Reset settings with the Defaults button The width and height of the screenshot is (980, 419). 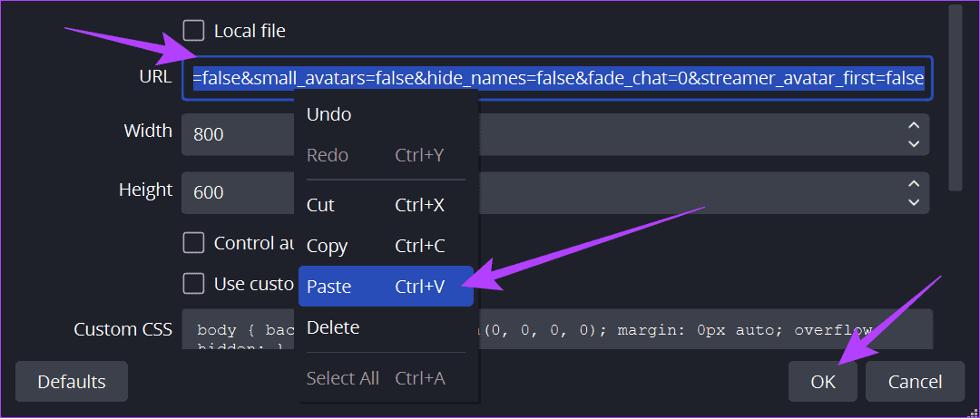click(x=72, y=382)
